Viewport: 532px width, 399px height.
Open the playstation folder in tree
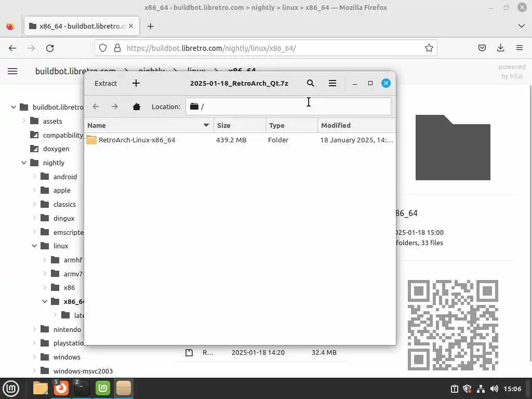coord(62,343)
